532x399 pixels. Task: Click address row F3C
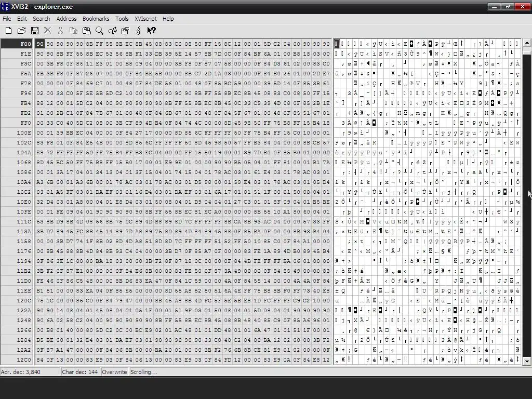(x=17, y=63)
